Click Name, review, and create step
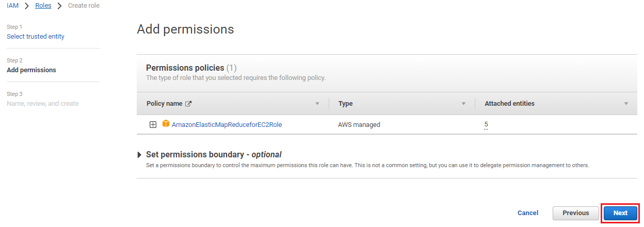 pos(43,104)
